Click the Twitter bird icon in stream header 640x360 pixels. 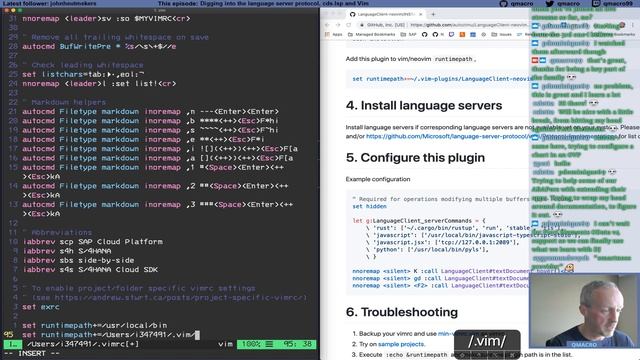549,4
